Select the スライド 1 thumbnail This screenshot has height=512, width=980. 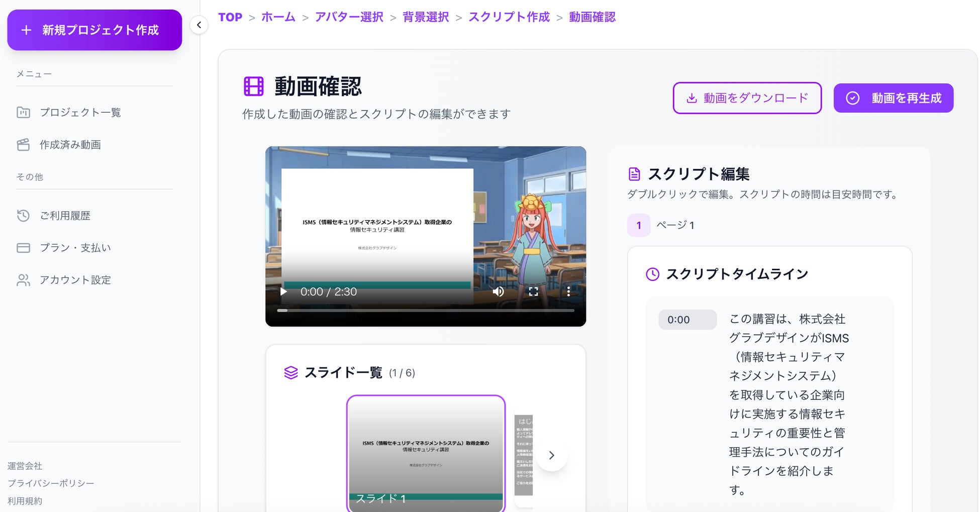(x=426, y=453)
